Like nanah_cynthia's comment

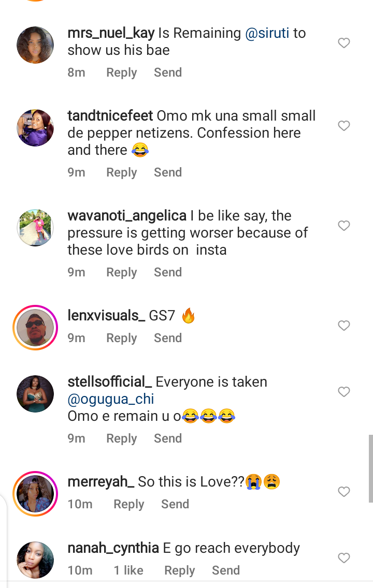click(x=344, y=558)
